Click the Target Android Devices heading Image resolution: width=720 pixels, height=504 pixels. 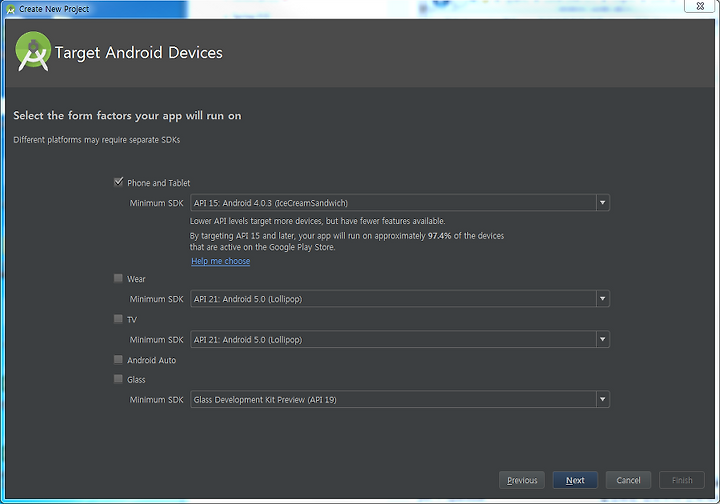pos(139,53)
